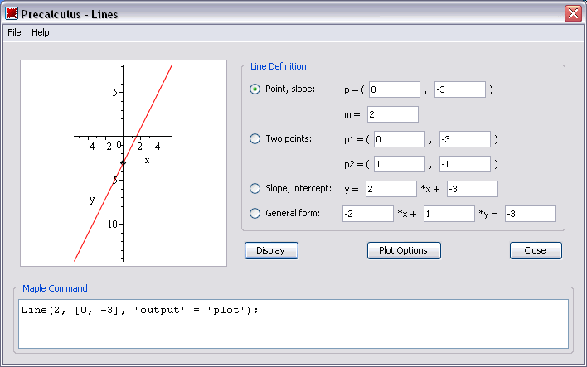The image size is (587, 367).
Task: Open the File menu
Action: tap(14, 33)
